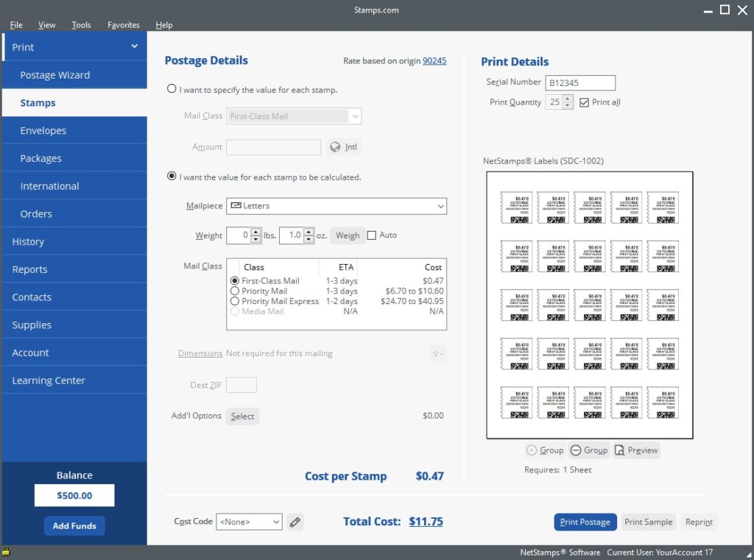Click the Group plus icon button
The width and height of the screenshot is (754, 560).
pyautogui.click(x=545, y=450)
